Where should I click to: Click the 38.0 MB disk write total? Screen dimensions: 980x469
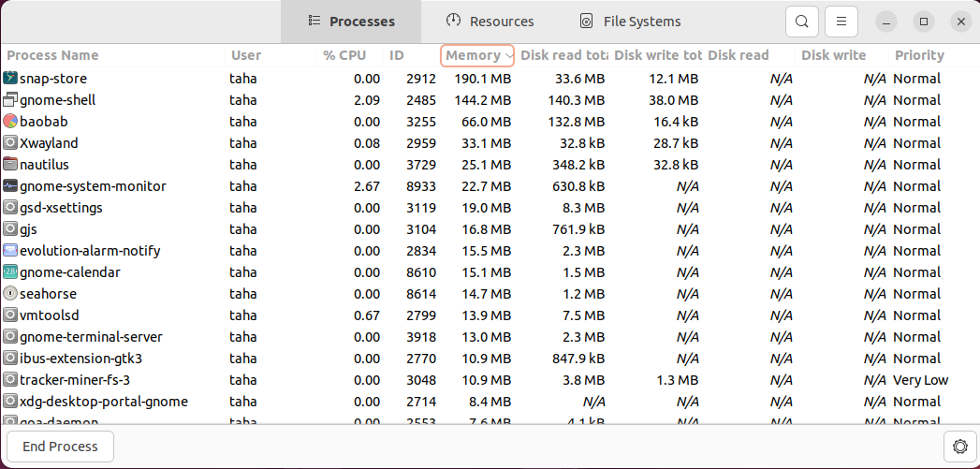(x=673, y=100)
